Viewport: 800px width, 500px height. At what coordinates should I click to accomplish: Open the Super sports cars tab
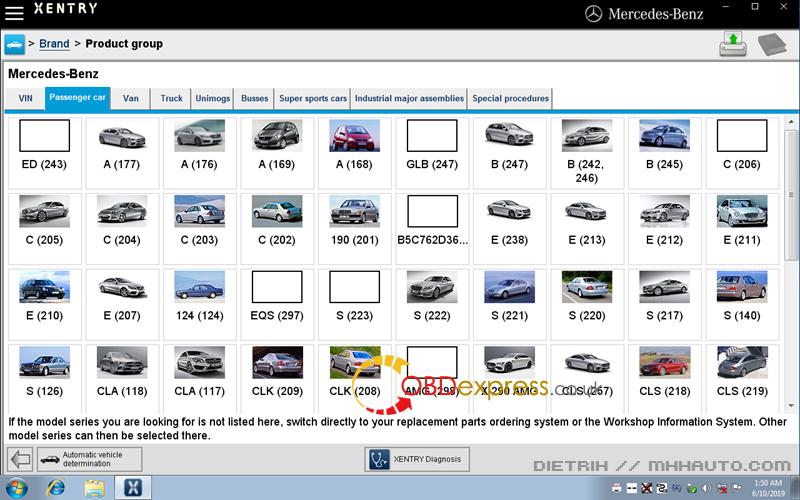click(312, 98)
